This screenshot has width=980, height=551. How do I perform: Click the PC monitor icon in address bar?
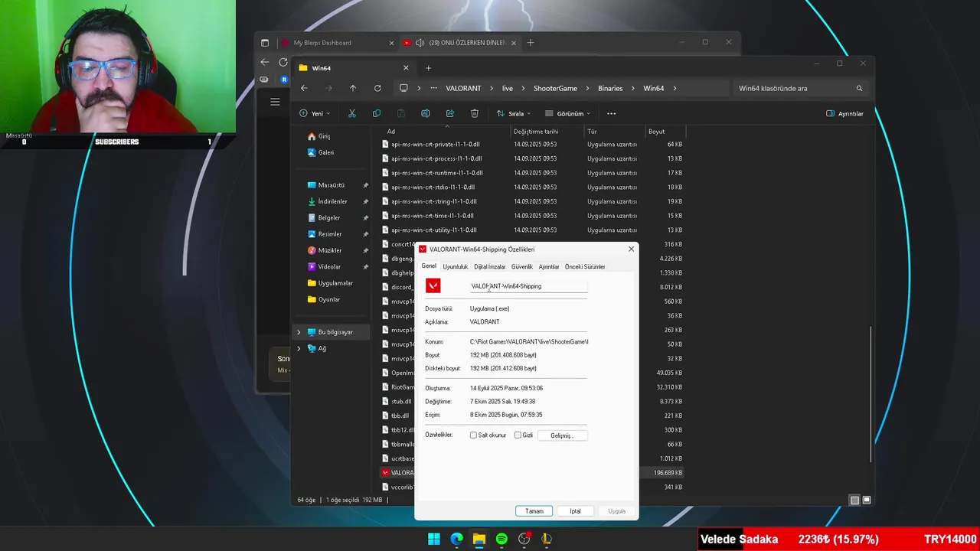click(403, 88)
